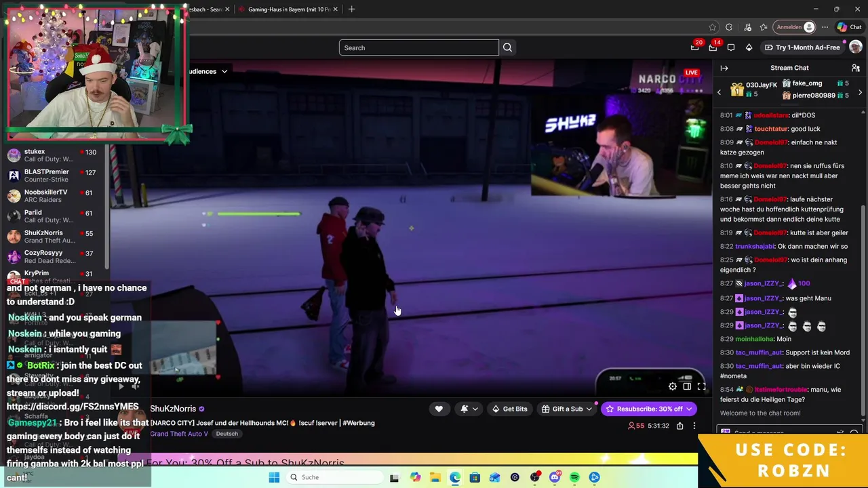Click fake_omg in gift leaderboard

click(x=807, y=83)
